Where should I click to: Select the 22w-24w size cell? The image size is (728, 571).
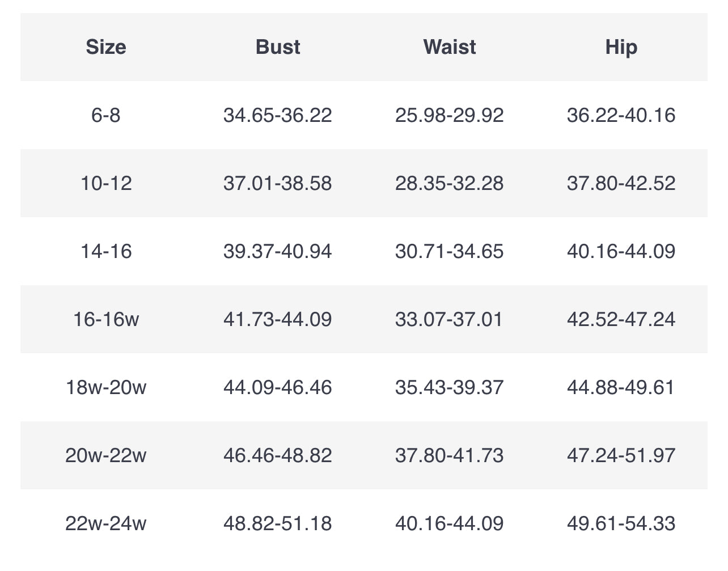(x=106, y=523)
